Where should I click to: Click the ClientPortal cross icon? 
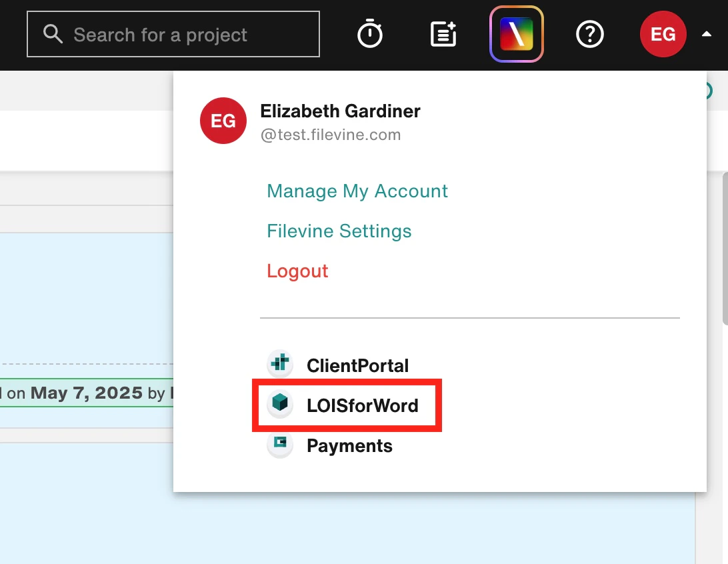click(x=280, y=363)
